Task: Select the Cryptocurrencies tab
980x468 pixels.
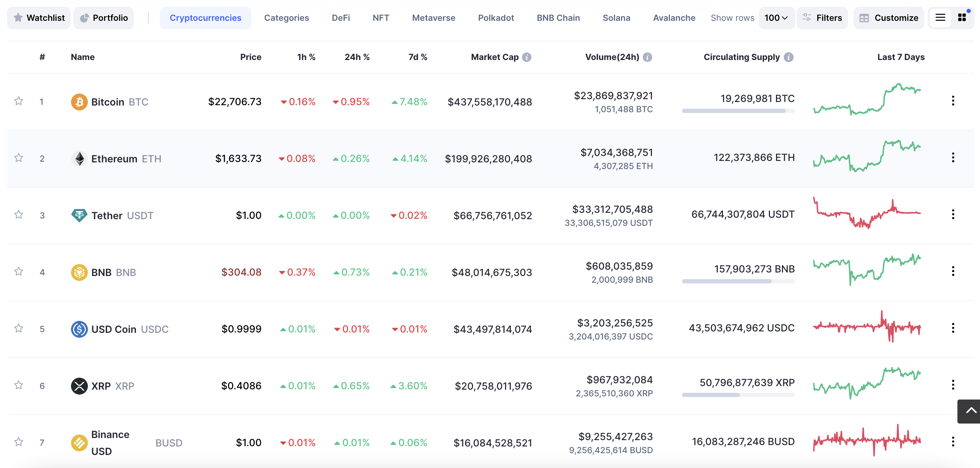Action: tap(205, 18)
